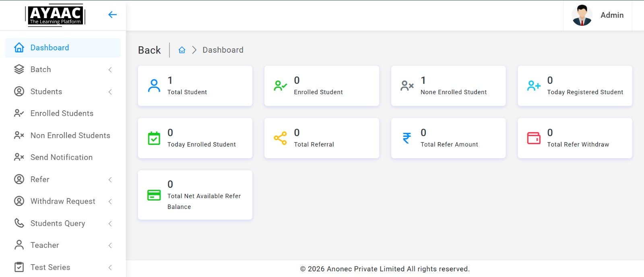Image resolution: width=644 pixels, height=277 pixels.
Task: Expand the Test Series chevron
Action: (x=110, y=267)
